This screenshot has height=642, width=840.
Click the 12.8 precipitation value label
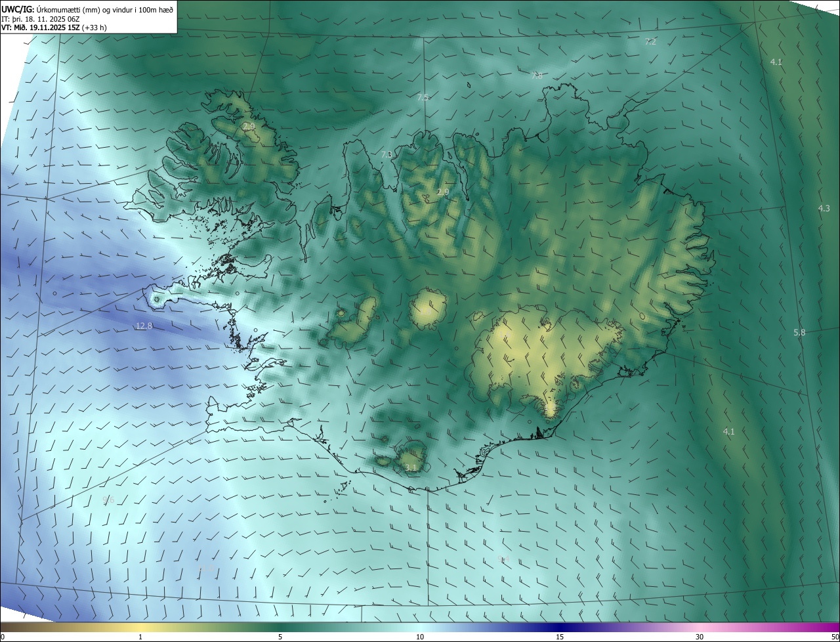[144, 326]
